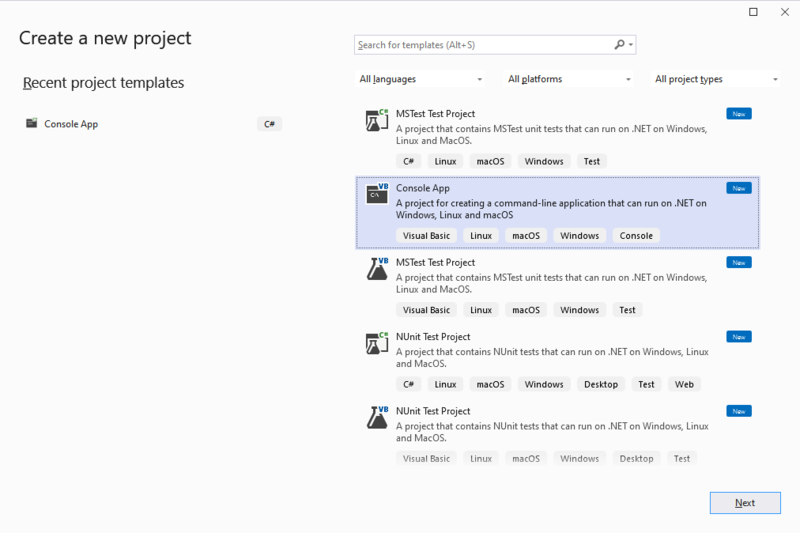This screenshot has width=800, height=533.
Task: Click the New badge on Console App
Action: tap(739, 188)
